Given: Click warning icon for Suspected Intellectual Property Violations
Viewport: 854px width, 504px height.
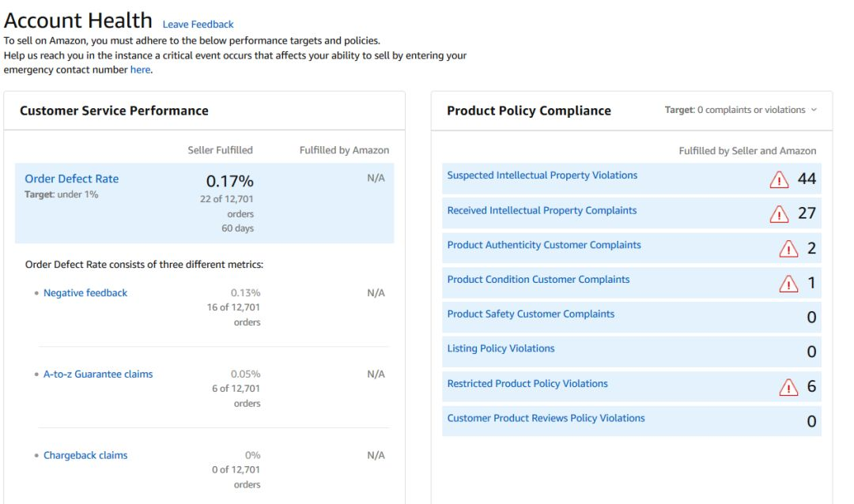Looking at the screenshot, I should click(779, 179).
